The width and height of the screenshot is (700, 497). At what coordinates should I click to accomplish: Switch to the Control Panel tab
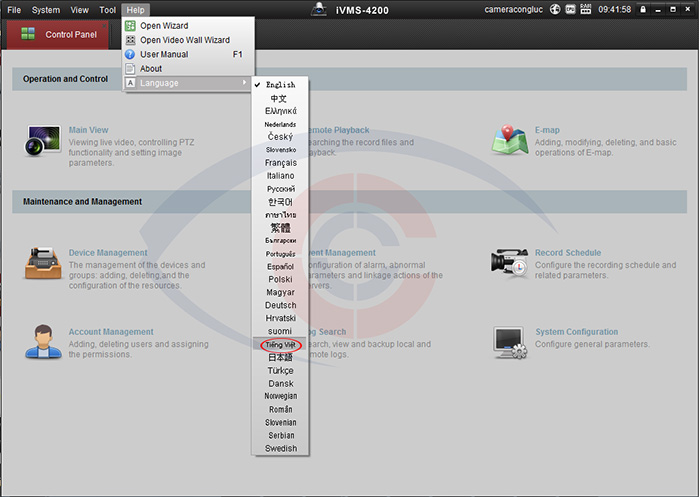click(x=58, y=34)
